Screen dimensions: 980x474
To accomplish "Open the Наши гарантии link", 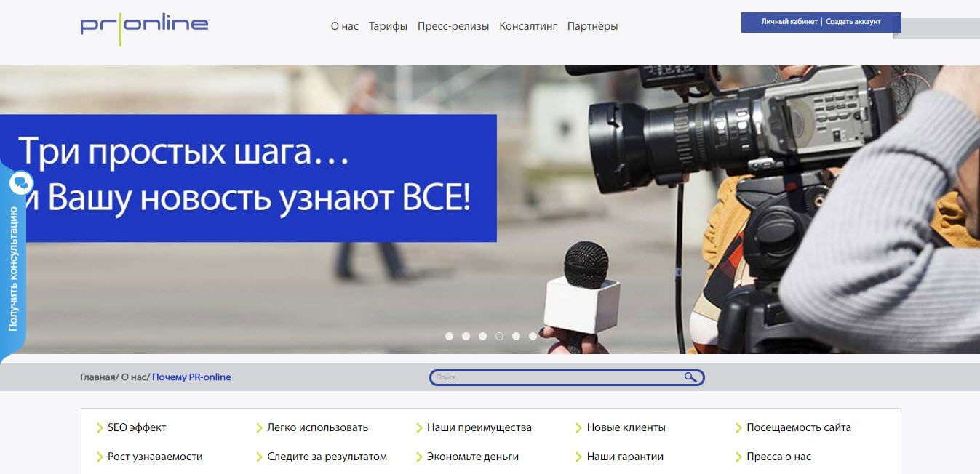I will coord(626,457).
